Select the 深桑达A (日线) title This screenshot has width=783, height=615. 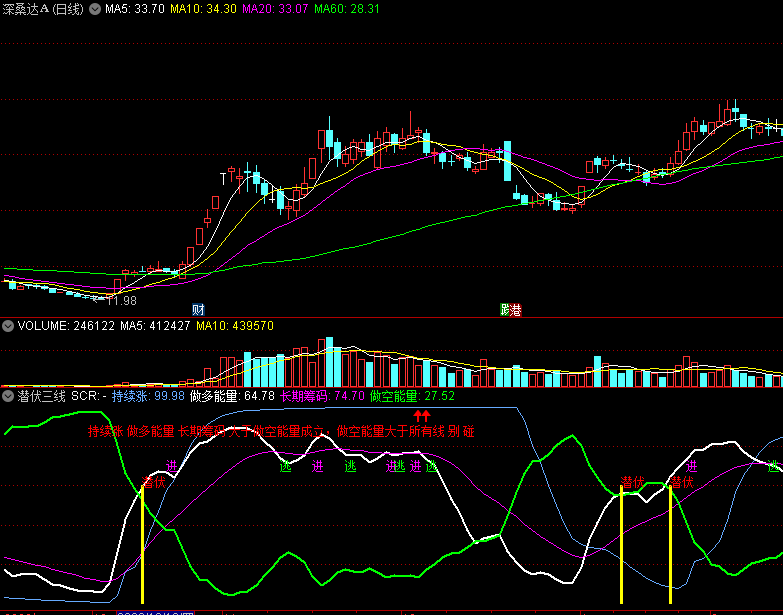43,9
